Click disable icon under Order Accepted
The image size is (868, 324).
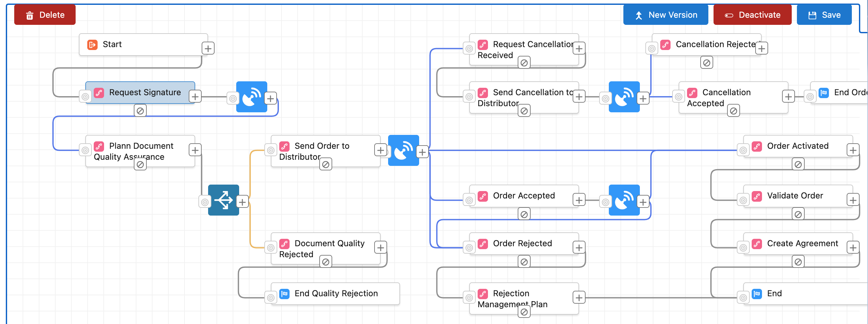[524, 214]
